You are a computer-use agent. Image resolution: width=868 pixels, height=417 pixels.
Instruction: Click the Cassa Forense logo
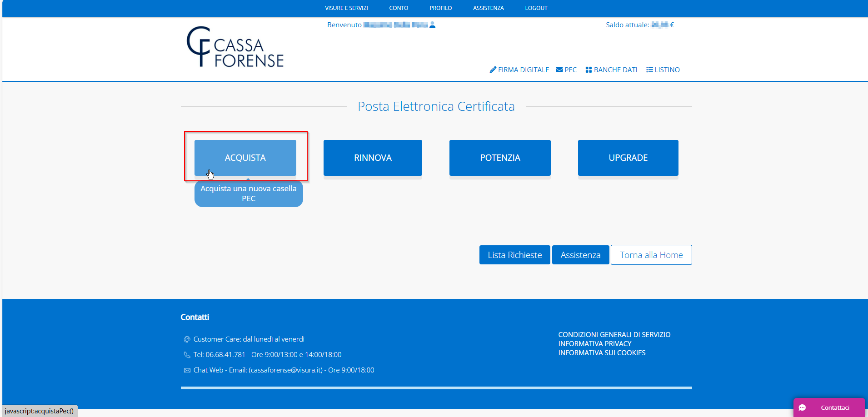coord(235,47)
